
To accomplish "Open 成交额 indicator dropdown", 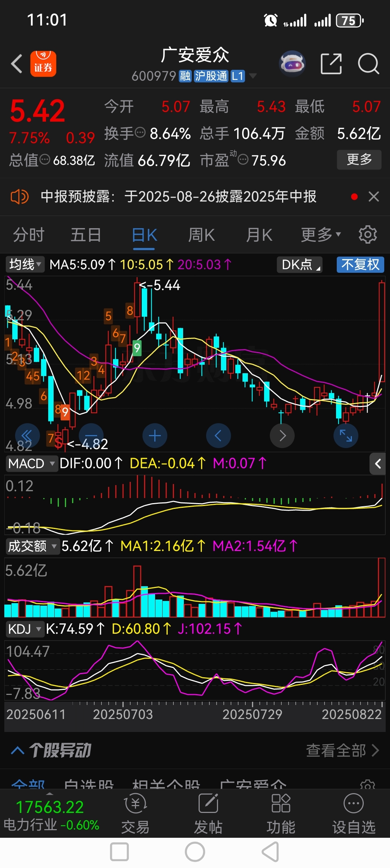I will coord(32,546).
